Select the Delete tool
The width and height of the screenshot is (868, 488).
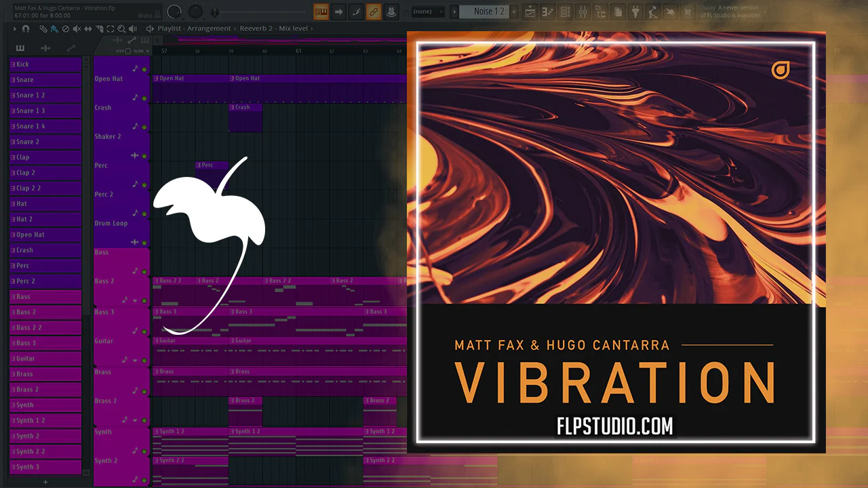(x=65, y=29)
